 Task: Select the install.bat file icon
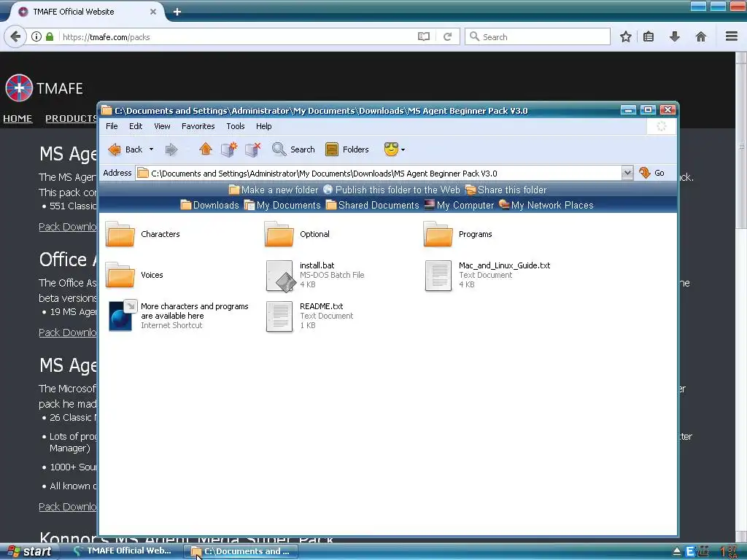click(279, 275)
